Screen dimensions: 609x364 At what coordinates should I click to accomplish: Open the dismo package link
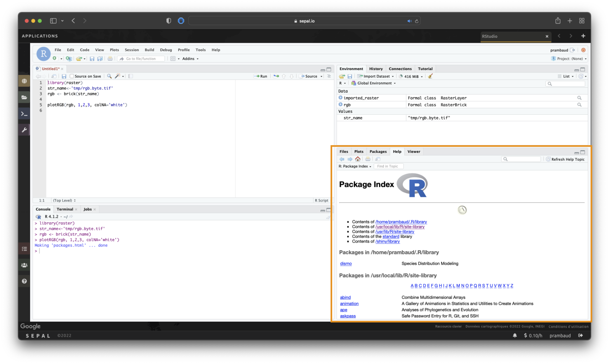(346, 263)
